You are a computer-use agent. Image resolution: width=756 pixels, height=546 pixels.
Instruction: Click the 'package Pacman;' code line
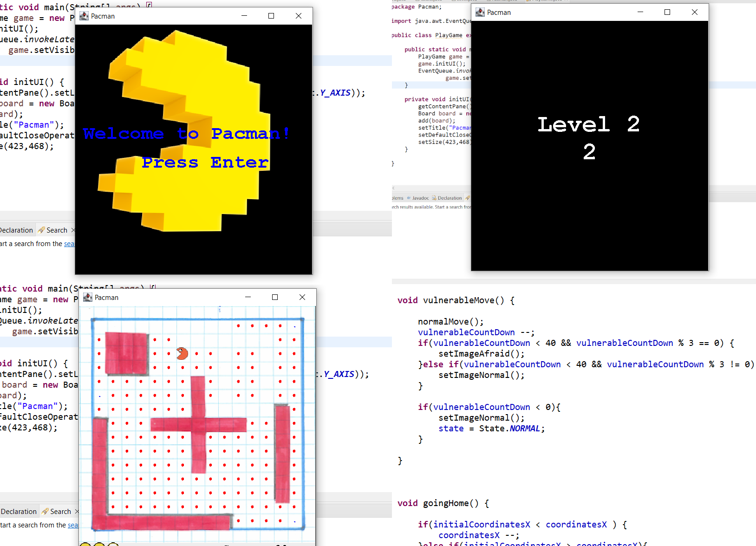[x=417, y=7]
